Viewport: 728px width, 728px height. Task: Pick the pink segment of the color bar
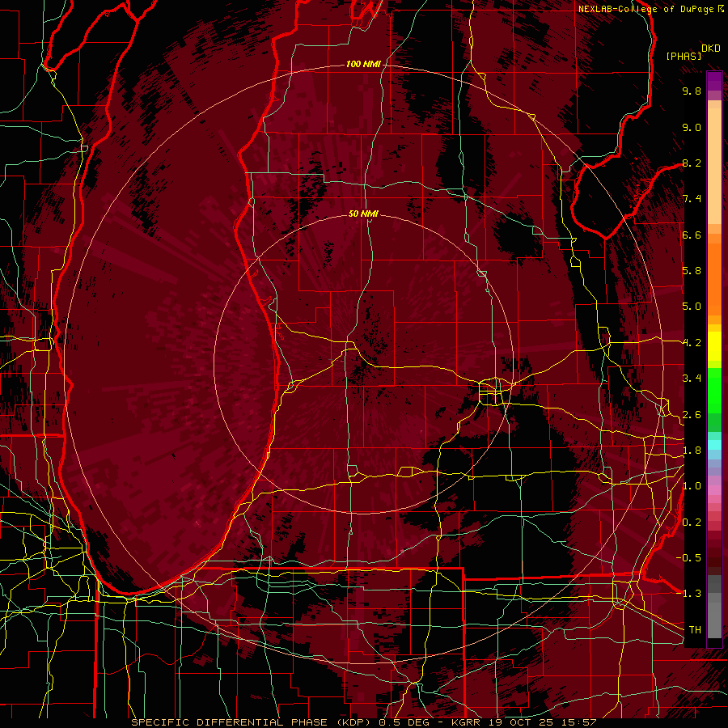714,490
